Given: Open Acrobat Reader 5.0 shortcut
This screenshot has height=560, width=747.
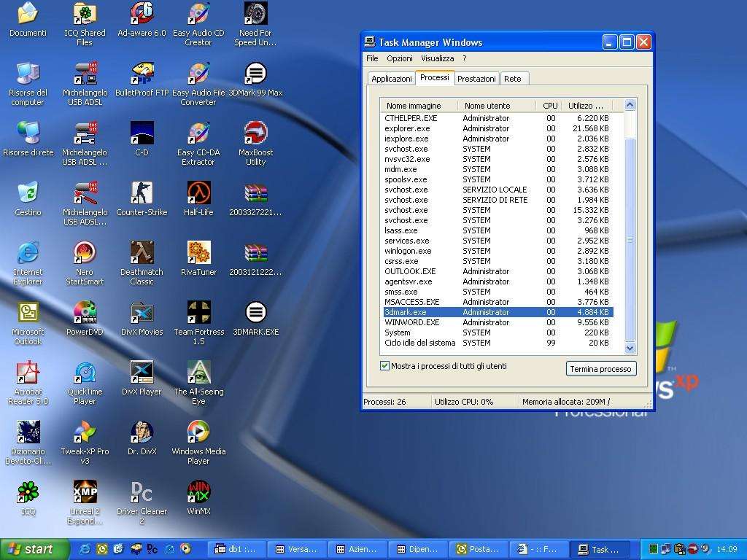Looking at the screenshot, I should pos(28,384).
